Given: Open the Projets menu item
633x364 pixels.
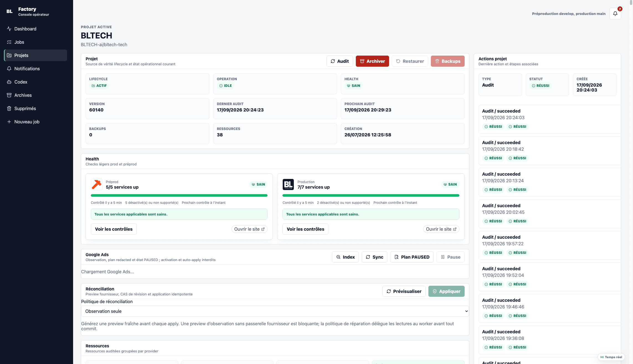Looking at the screenshot, I should [x=35, y=55].
